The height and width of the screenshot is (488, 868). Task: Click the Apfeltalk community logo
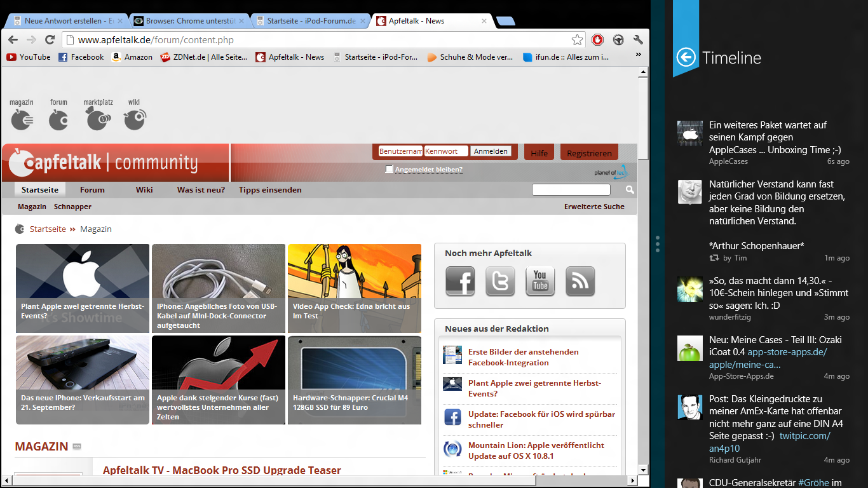[x=104, y=163]
